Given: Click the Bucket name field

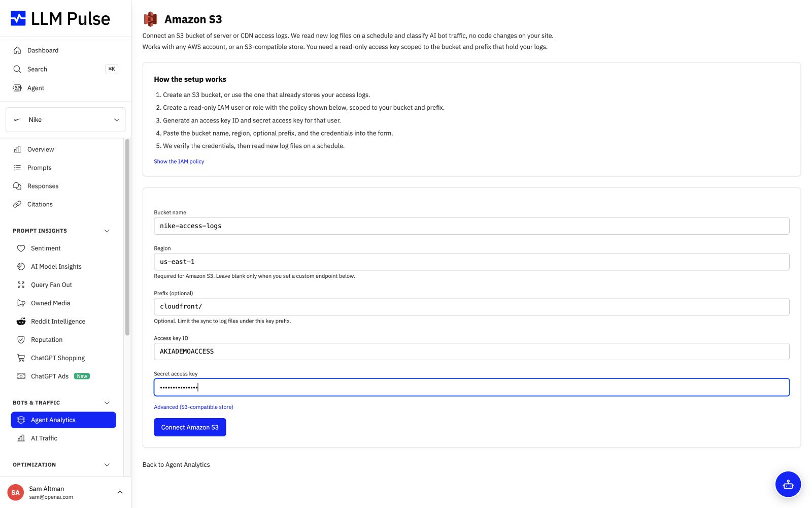Looking at the screenshot, I should tap(471, 226).
